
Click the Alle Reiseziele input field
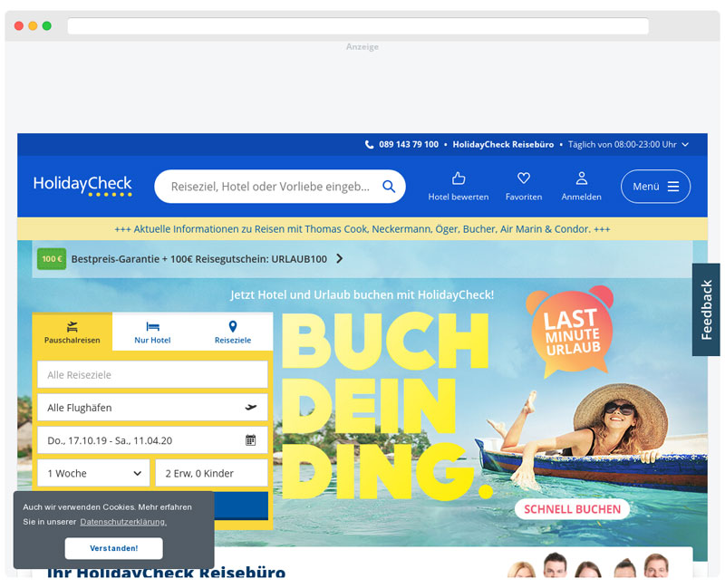tap(152, 374)
